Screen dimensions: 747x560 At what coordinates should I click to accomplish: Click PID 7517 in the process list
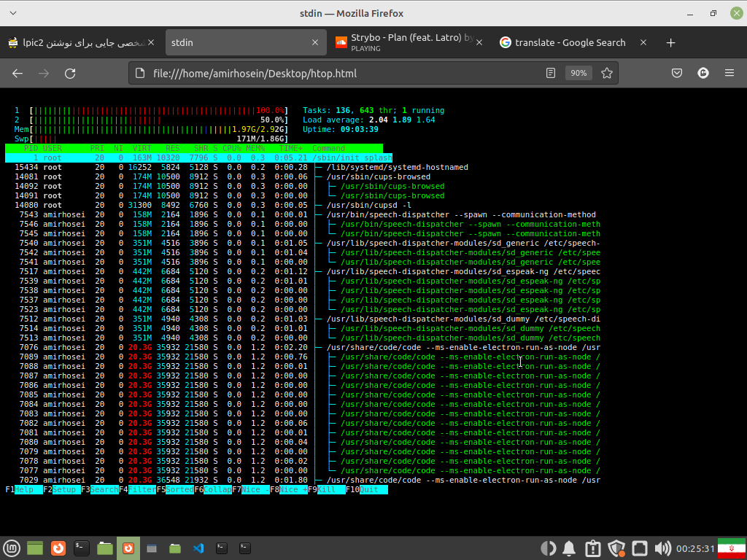tap(28, 271)
